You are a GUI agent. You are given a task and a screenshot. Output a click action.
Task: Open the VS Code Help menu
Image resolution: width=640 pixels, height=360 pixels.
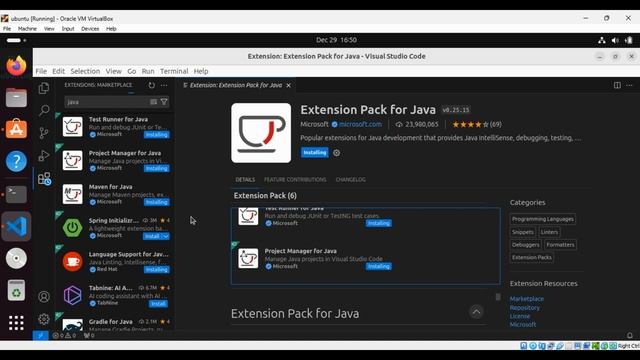201,71
